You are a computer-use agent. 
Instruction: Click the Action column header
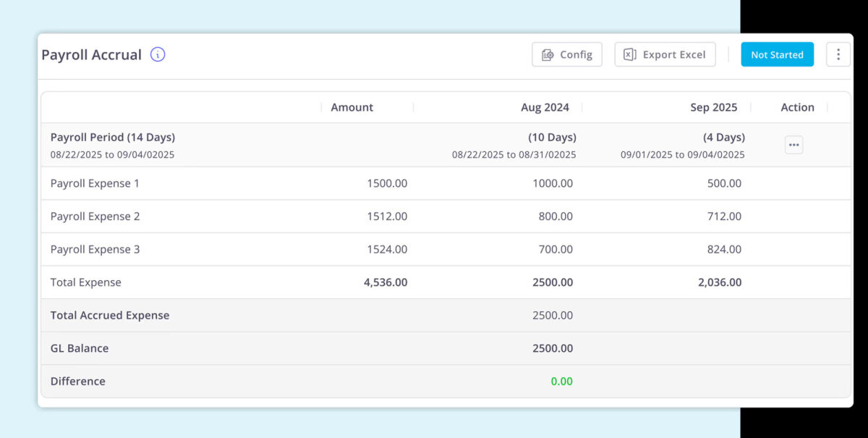tap(797, 107)
